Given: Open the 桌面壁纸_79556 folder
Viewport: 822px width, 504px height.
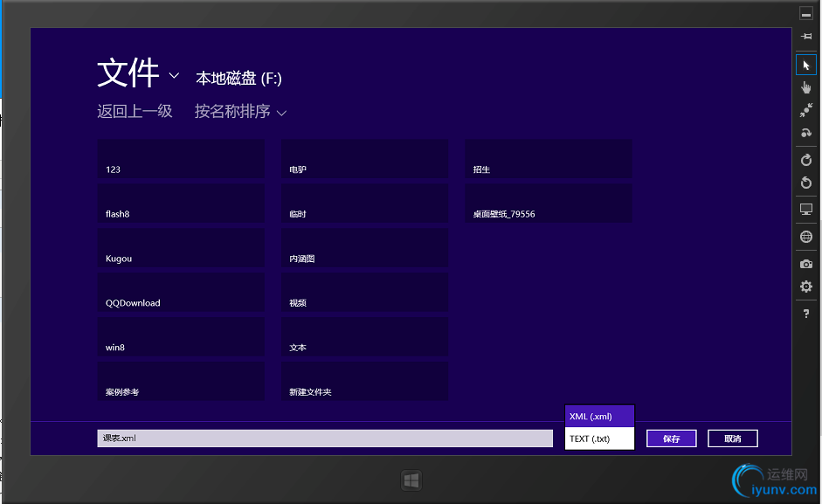Looking at the screenshot, I should click(549, 202).
